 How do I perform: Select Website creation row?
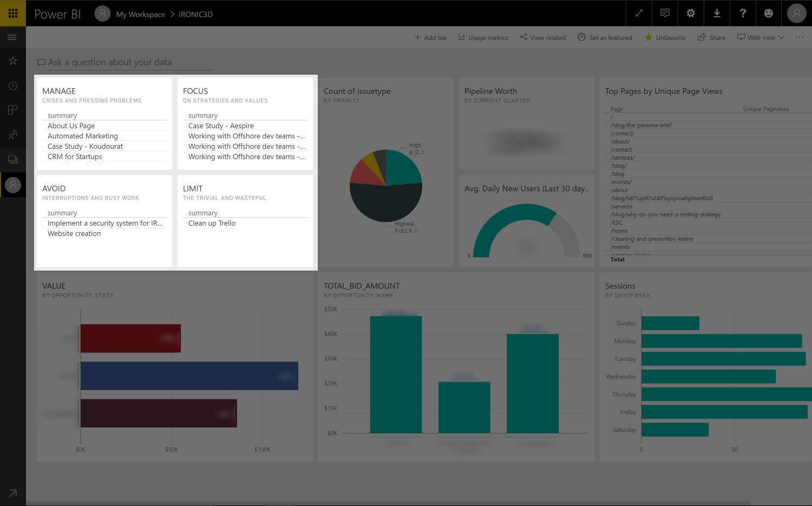[104, 233]
